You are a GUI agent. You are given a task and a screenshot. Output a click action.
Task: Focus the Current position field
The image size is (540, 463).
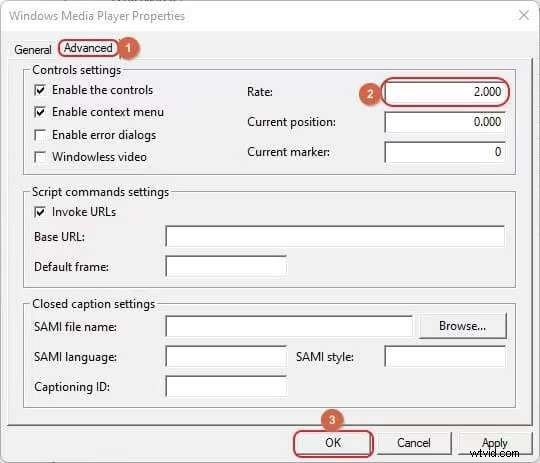pyautogui.click(x=445, y=122)
